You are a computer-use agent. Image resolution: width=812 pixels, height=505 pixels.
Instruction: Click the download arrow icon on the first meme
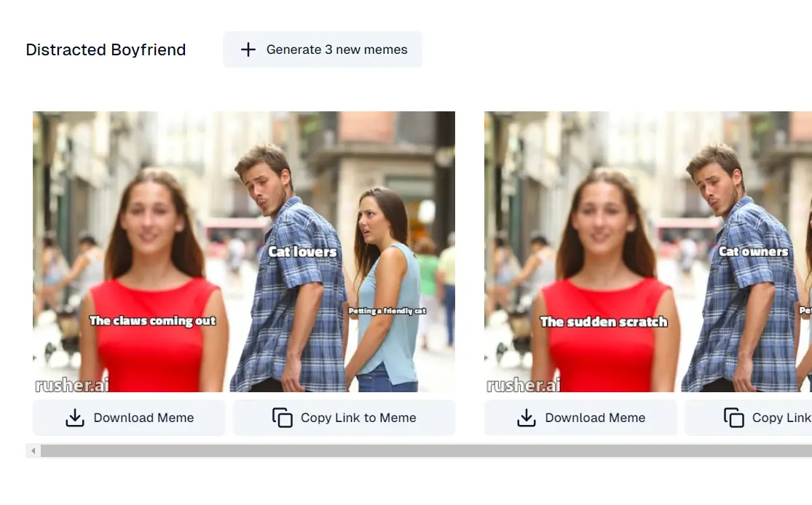point(75,418)
